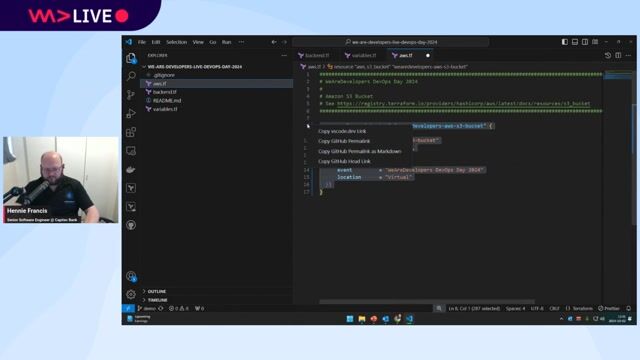Screen dimensions: 640x360
Task: Open the Search view in activity bar
Action: coord(131,76)
